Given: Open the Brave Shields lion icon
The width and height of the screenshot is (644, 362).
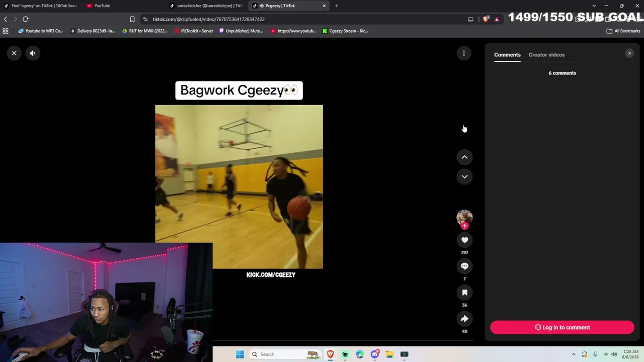Looking at the screenshot, I should coord(486,19).
